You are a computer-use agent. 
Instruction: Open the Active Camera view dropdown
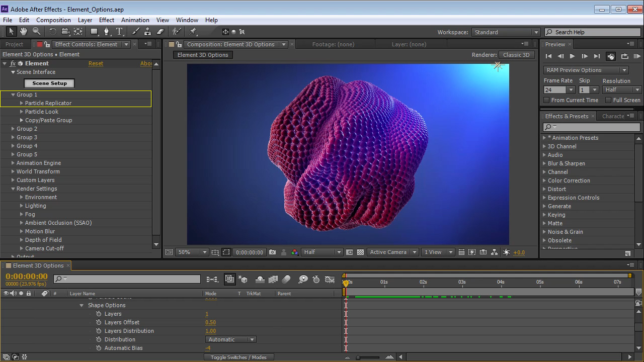pyautogui.click(x=392, y=252)
